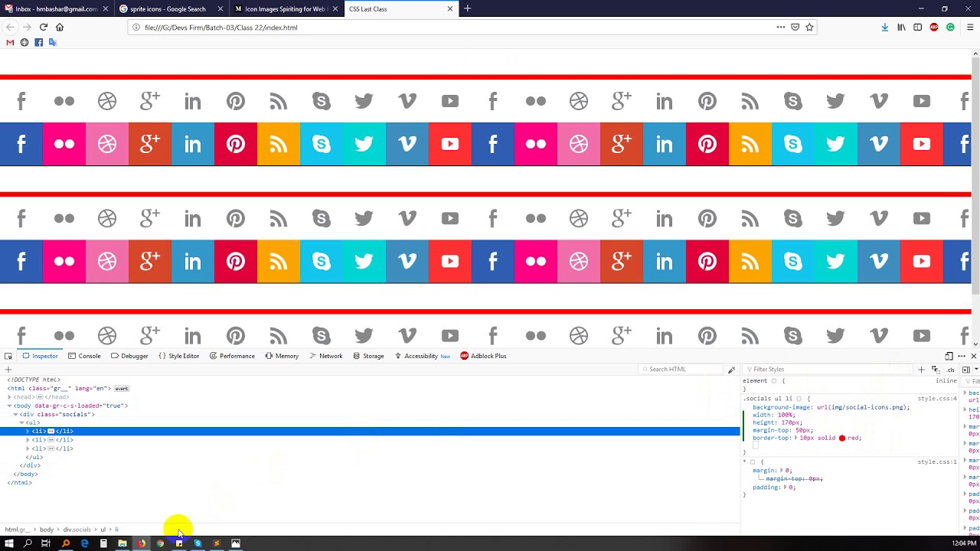The image size is (980, 551).
Task: Open Windows Start menu
Action: pos(9,543)
